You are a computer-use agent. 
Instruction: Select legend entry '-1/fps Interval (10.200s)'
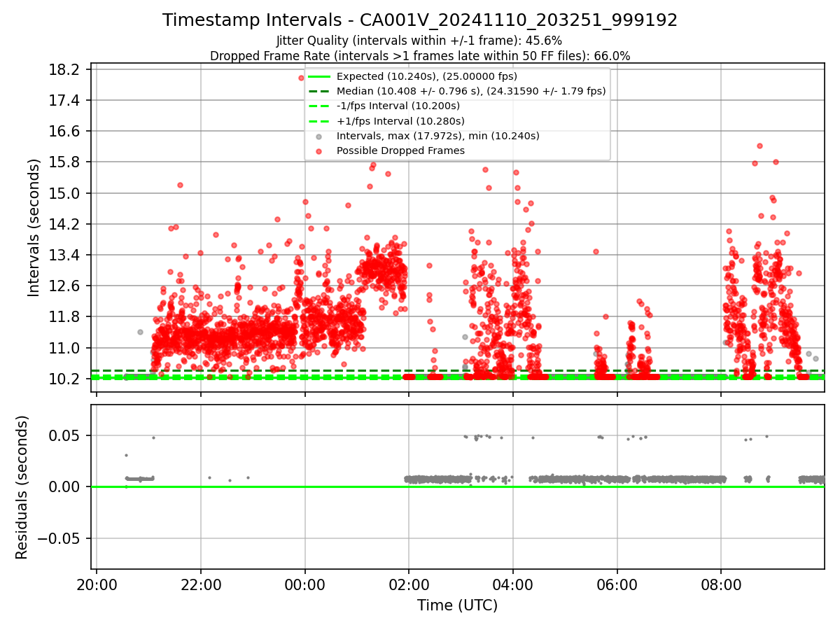pos(398,106)
